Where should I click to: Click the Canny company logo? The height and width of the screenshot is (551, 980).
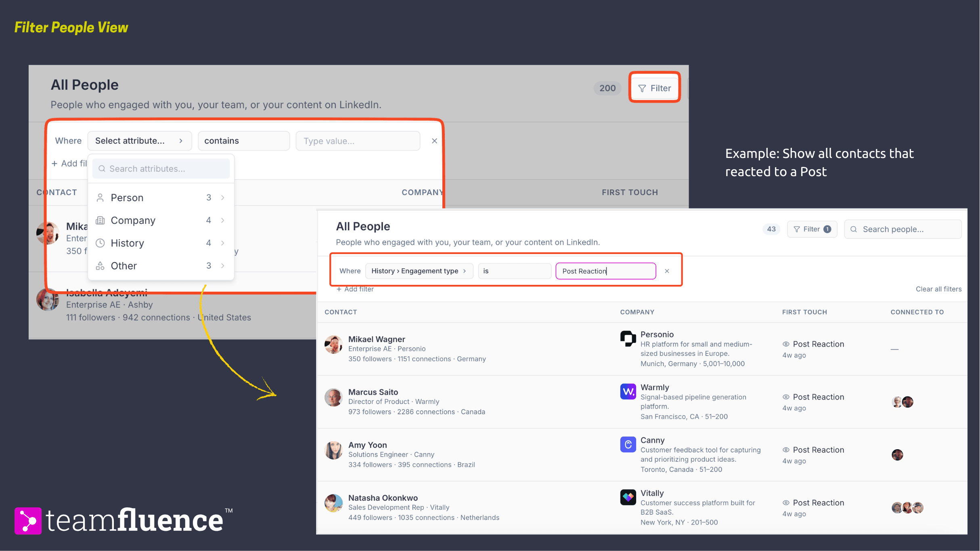pyautogui.click(x=628, y=444)
